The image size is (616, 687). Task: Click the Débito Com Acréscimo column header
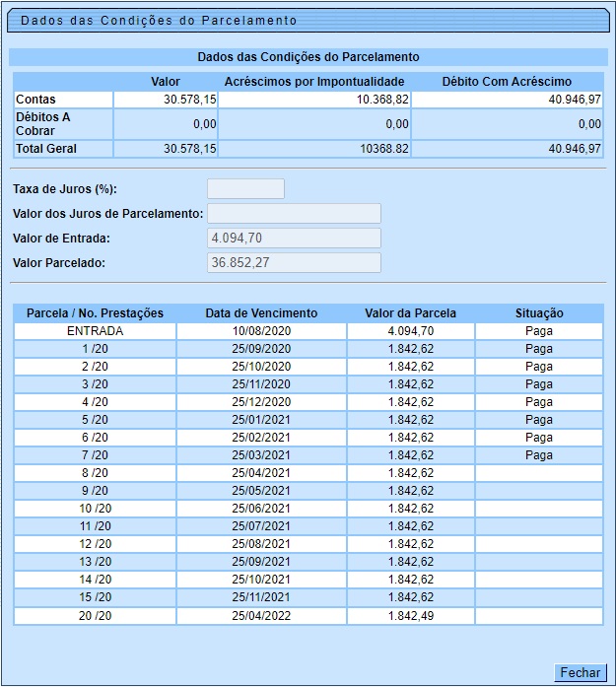point(507,82)
